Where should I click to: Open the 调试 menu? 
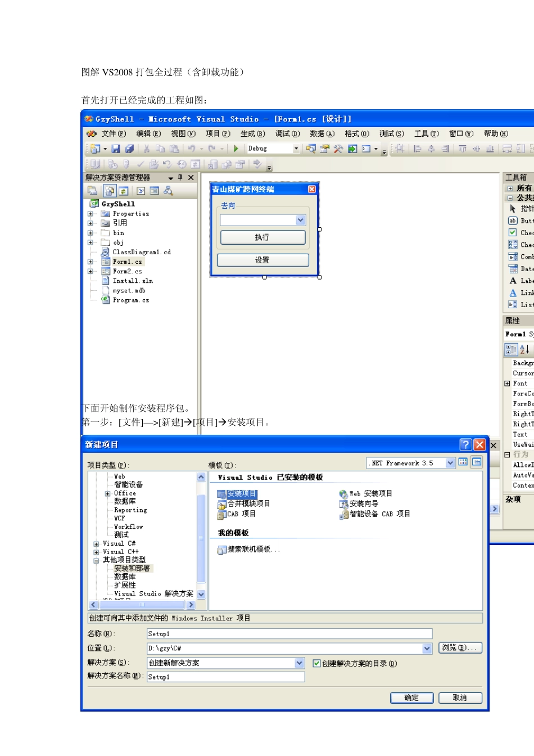(287, 134)
